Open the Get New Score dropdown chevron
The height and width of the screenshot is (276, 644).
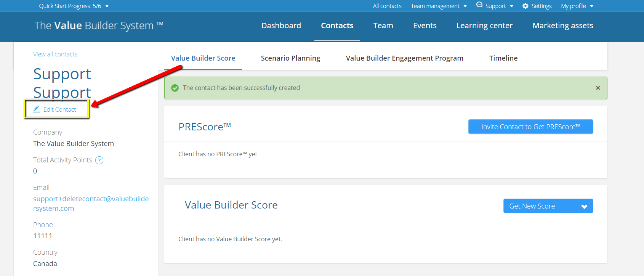coord(584,207)
